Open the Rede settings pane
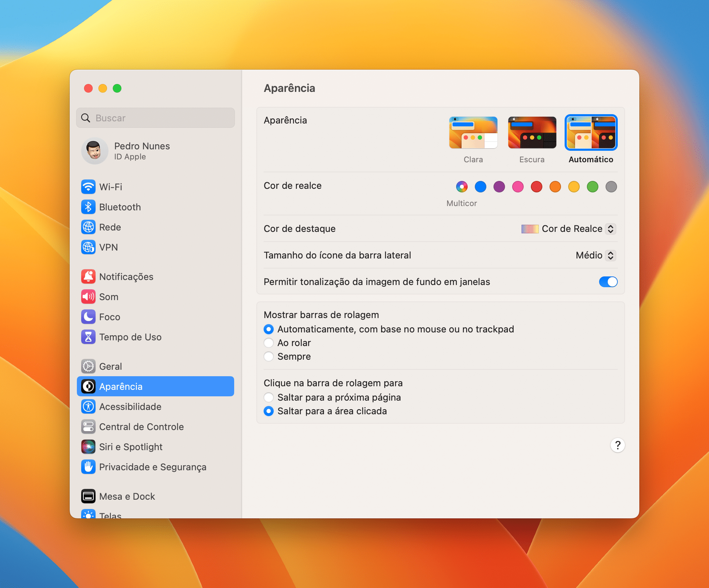Viewport: 709px width, 588px height. pos(156,227)
